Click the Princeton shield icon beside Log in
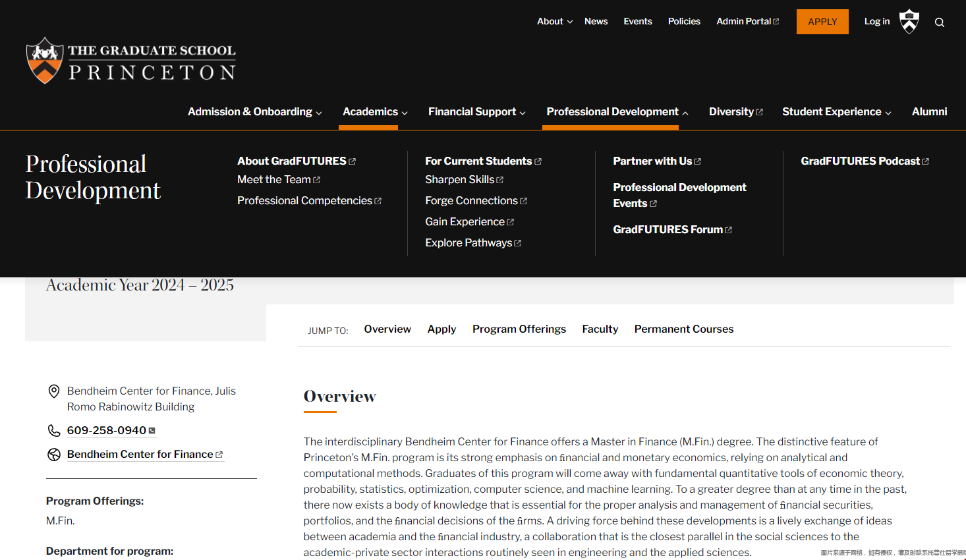966x560 pixels. click(x=909, y=22)
